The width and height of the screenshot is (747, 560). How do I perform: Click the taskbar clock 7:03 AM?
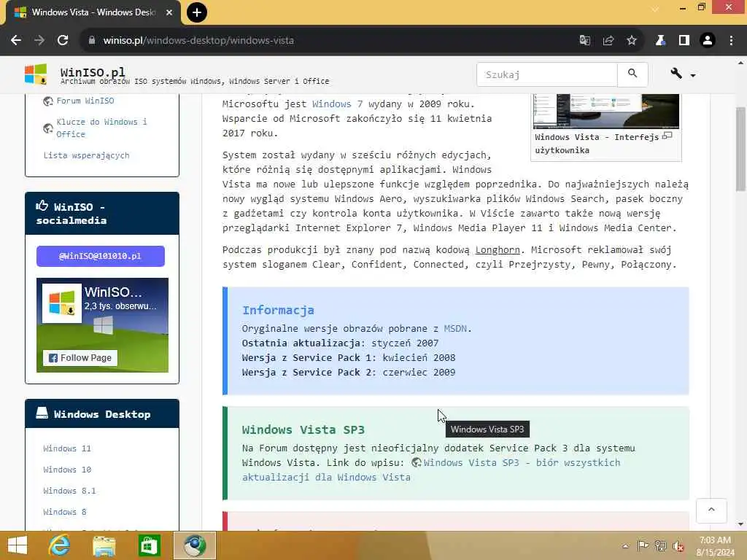pos(715,540)
